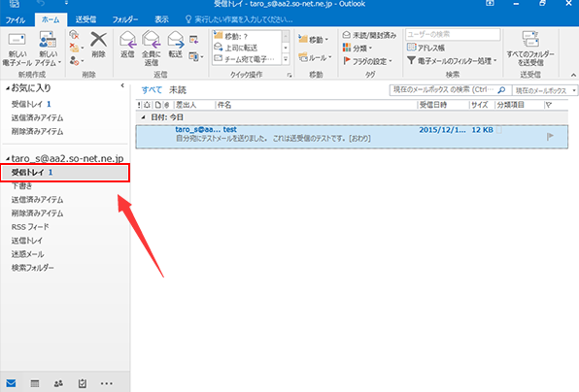Click the Tell me 実行したい作業 box
The width and height of the screenshot is (579, 392).
(x=239, y=19)
